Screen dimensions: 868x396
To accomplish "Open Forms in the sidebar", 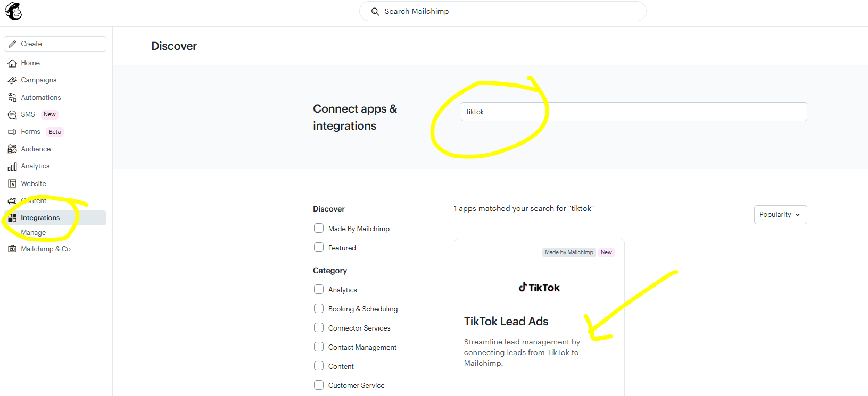I will click(30, 132).
